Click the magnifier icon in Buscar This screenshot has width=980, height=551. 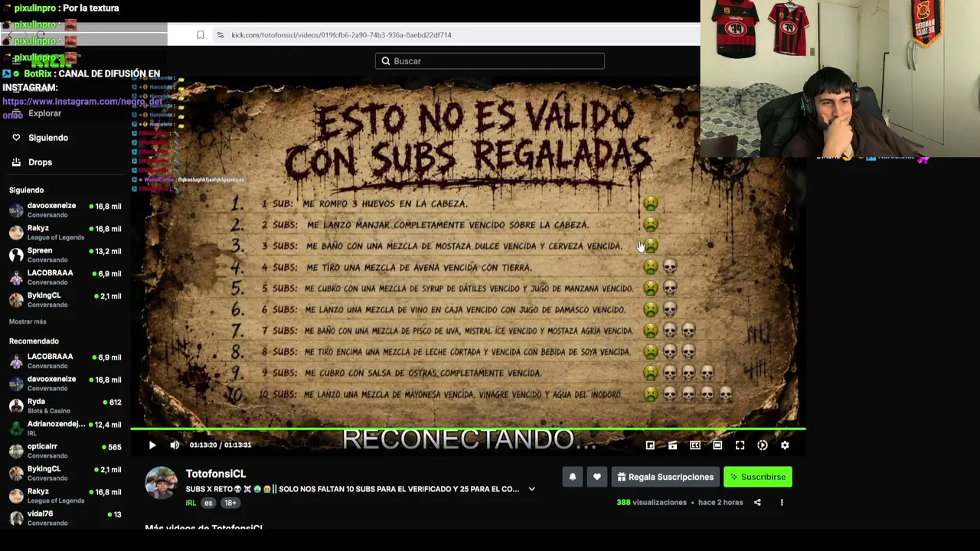pyautogui.click(x=386, y=61)
